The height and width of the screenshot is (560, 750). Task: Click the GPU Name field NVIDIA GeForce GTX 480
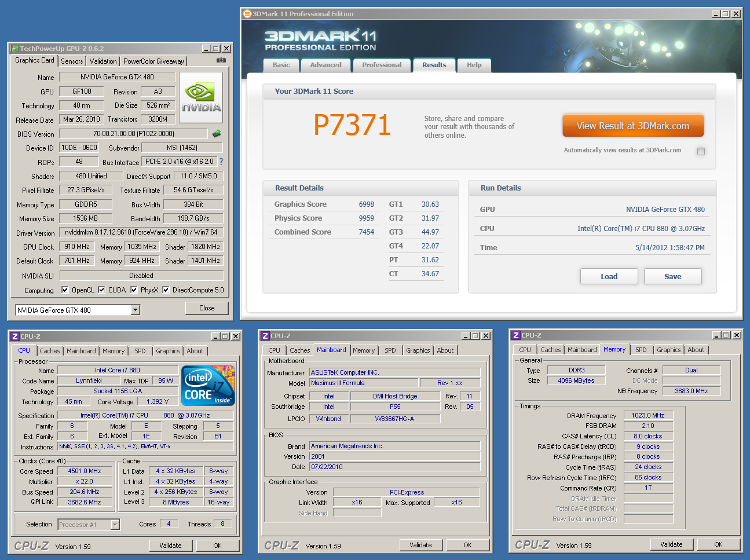click(x=117, y=77)
